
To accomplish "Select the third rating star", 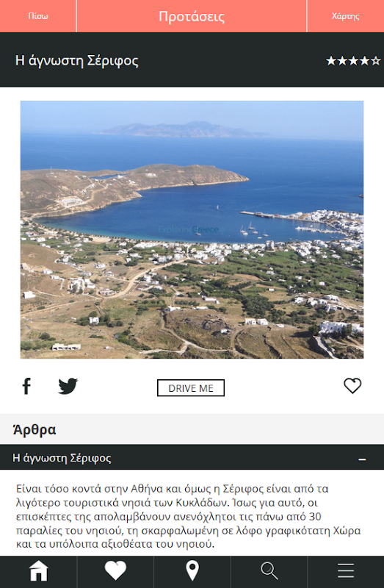I will tap(353, 61).
